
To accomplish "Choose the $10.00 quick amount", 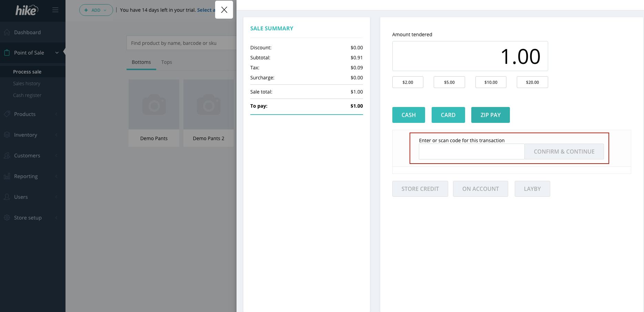I will (x=491, y=82).
